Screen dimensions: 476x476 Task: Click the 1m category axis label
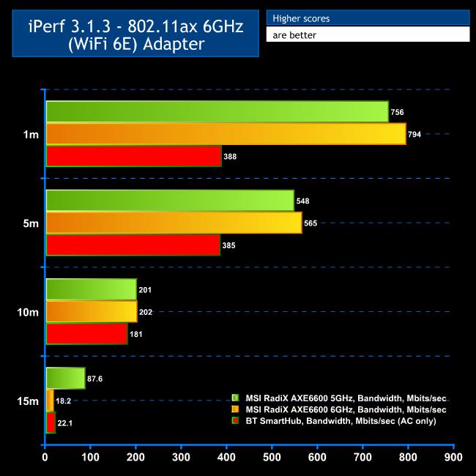31,134
